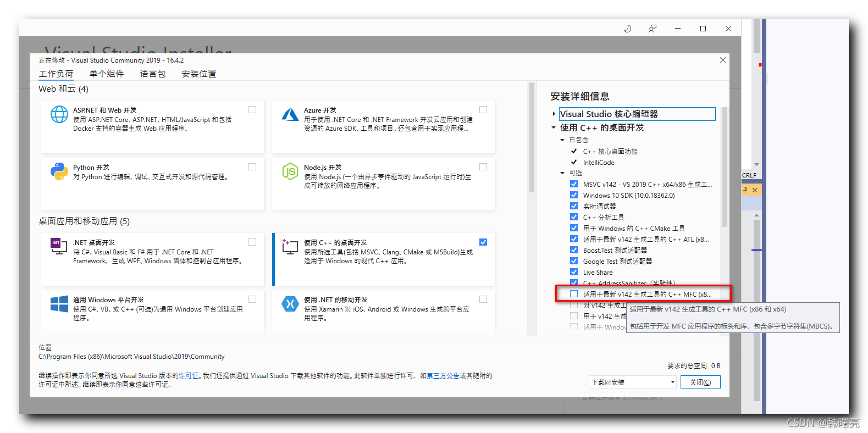Viewport: 868px width, 433px height.
Task: Open the install-while-downloading dropdown
Action: point(632,382)
